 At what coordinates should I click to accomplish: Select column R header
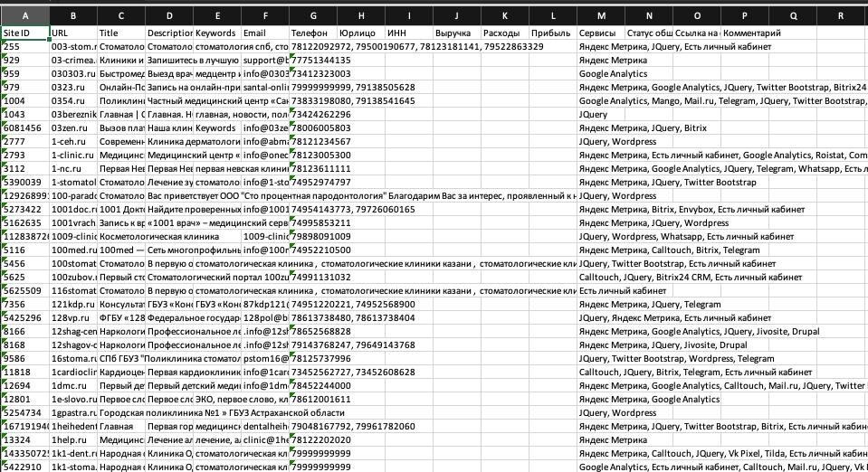841,16
